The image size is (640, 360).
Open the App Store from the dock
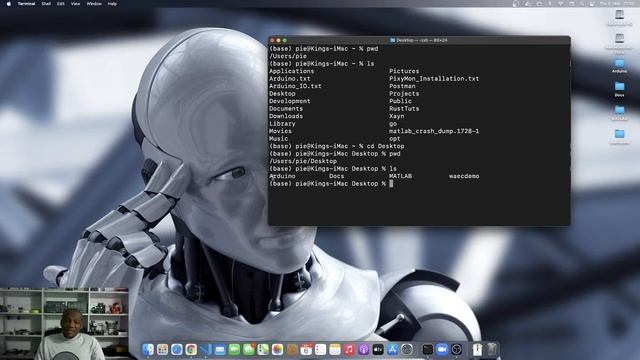coord(392,349)
